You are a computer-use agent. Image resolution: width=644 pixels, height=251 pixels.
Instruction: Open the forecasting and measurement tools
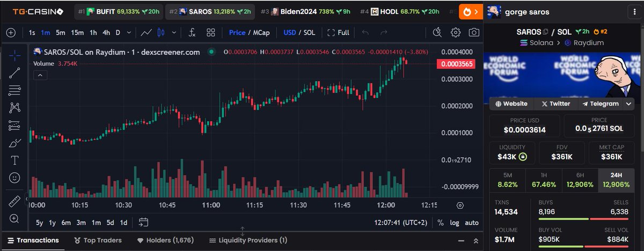click(14, 125)
